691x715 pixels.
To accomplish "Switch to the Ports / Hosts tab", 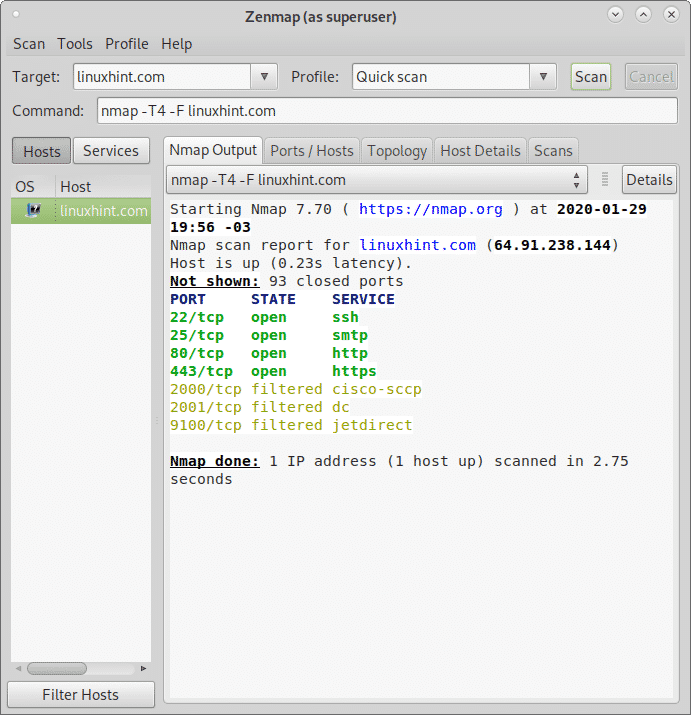I will tap(312, 151).
